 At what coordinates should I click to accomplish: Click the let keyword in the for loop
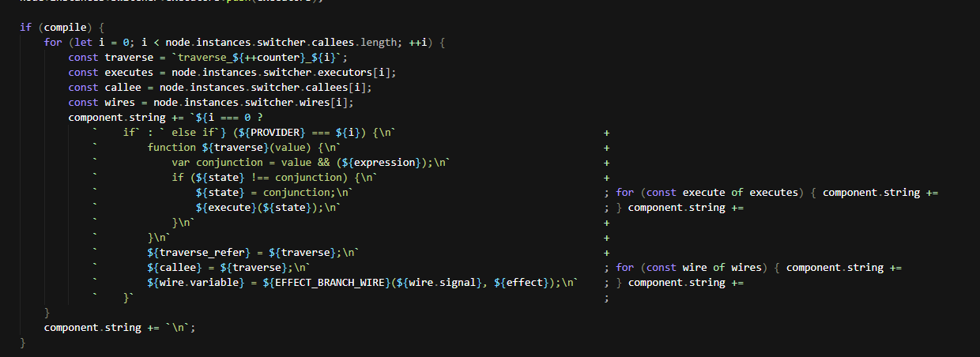coord(77,42)
